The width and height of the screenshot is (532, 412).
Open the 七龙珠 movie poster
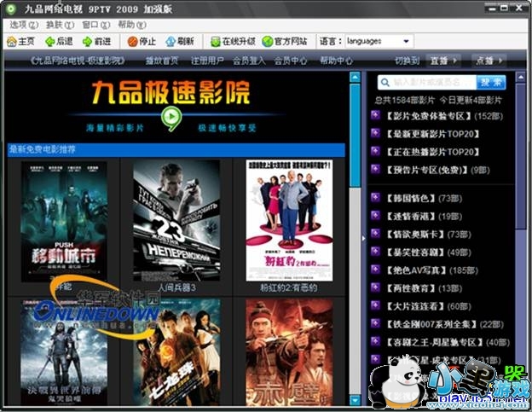pos(176,352)
